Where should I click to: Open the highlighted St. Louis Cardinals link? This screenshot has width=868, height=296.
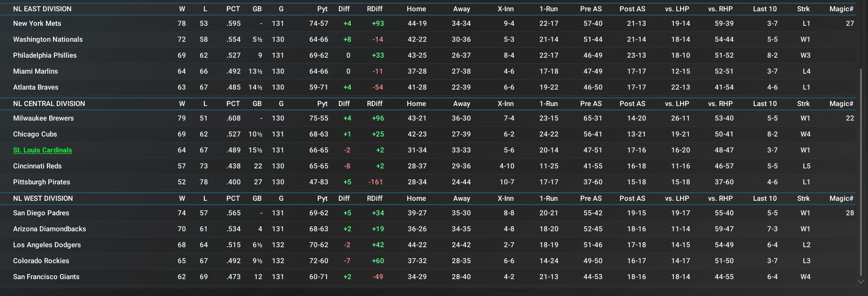pos(43,150)
